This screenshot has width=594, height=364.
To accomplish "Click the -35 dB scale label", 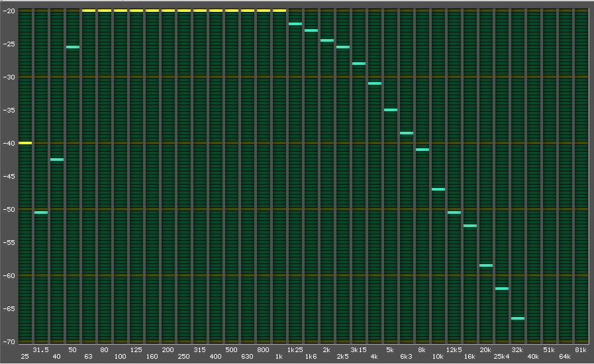I will (9, 111).
